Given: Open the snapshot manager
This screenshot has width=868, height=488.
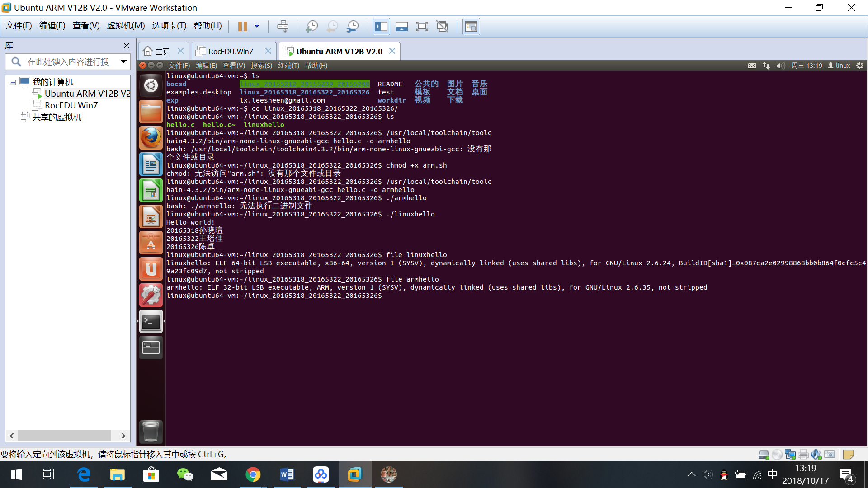Looking at the screenshot, I should (353, 26).
